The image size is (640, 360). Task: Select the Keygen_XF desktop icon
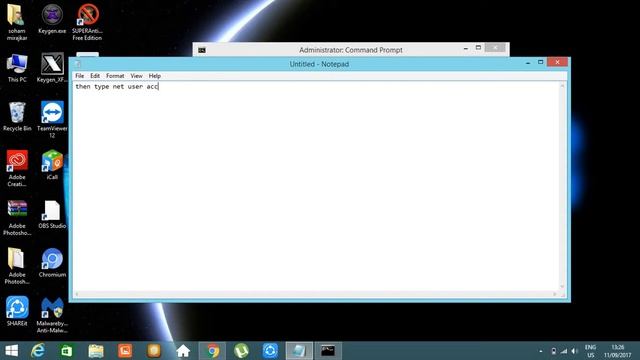pos(52,67)
